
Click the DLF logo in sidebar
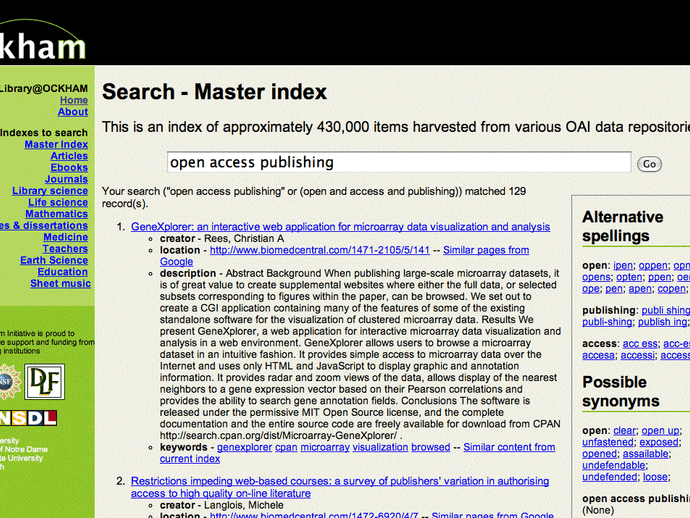click(x=44, y=382)
